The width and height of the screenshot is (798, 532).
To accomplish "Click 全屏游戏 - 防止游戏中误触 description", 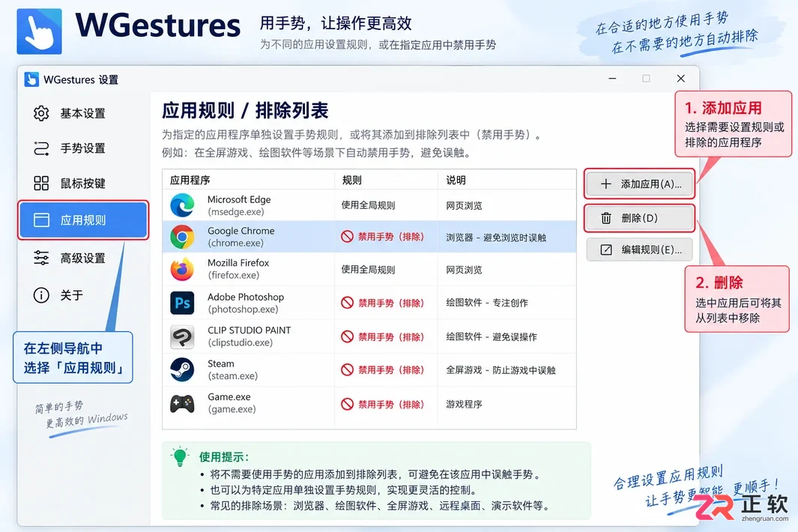I will (501, 370).
